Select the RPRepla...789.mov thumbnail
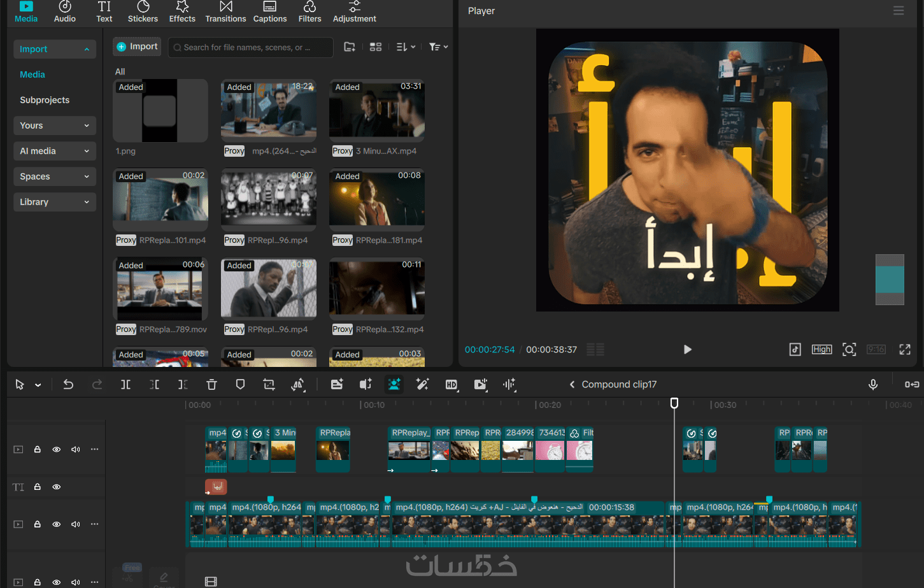This screenshot has width=924, height=588. [x=160, y=289]
